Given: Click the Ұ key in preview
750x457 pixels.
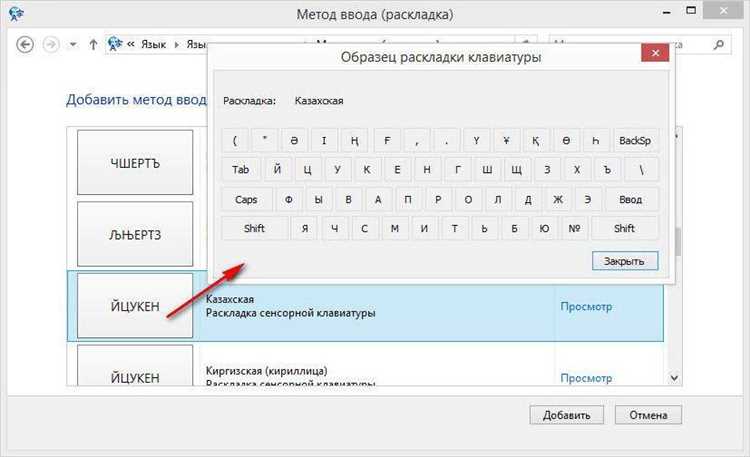Looking at the screenshot, I should pyautogui.click(x=506, y=140).
